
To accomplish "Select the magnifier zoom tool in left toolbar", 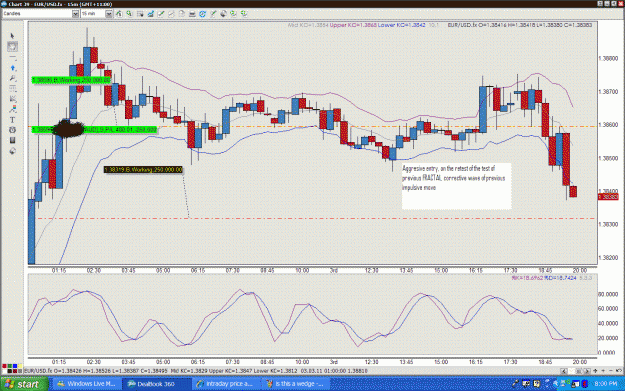I will point(12,78).
